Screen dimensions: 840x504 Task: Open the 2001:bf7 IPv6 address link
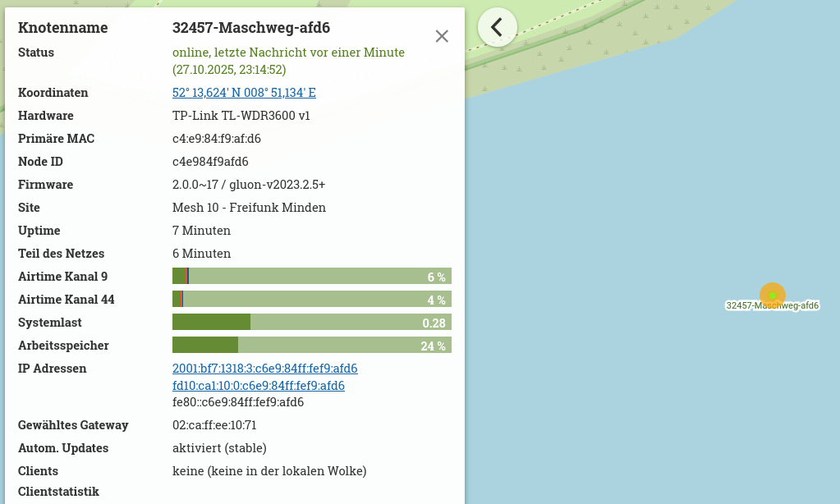pyautogui.click(x=264, y=369)
